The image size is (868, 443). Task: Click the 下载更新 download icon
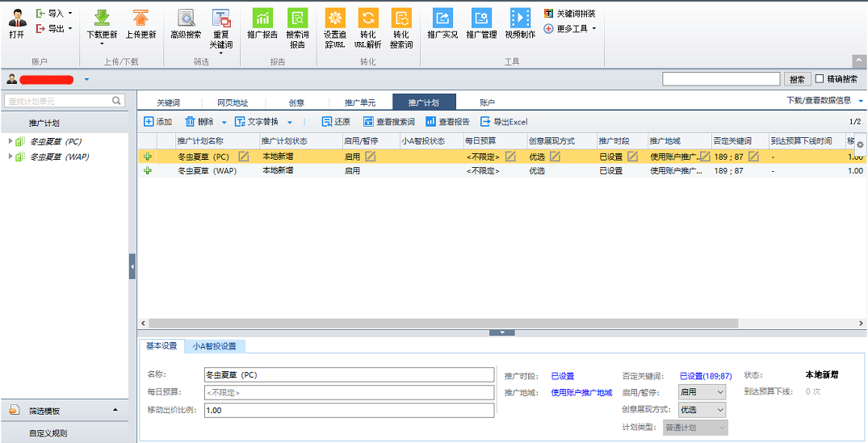point(102,18)
